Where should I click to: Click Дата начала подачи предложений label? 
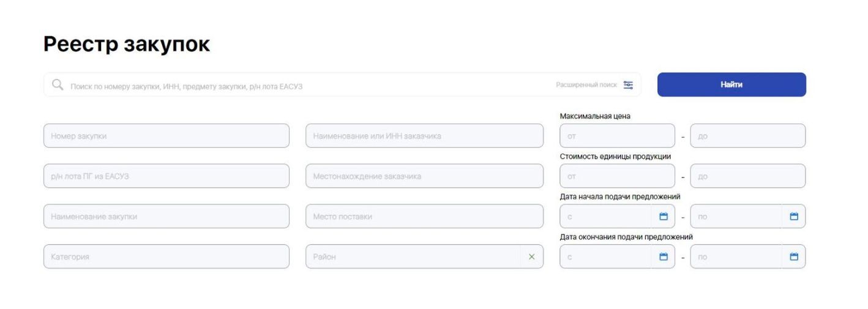pos(620,196)
